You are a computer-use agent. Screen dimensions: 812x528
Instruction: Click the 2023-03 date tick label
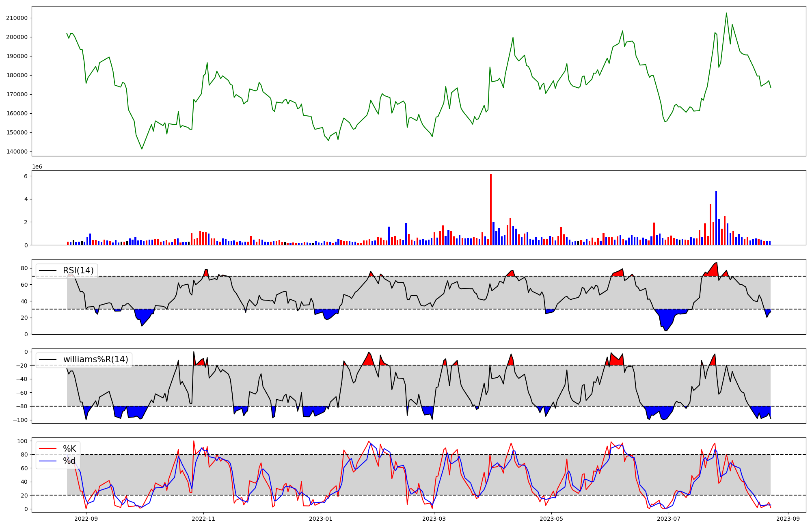434,519
